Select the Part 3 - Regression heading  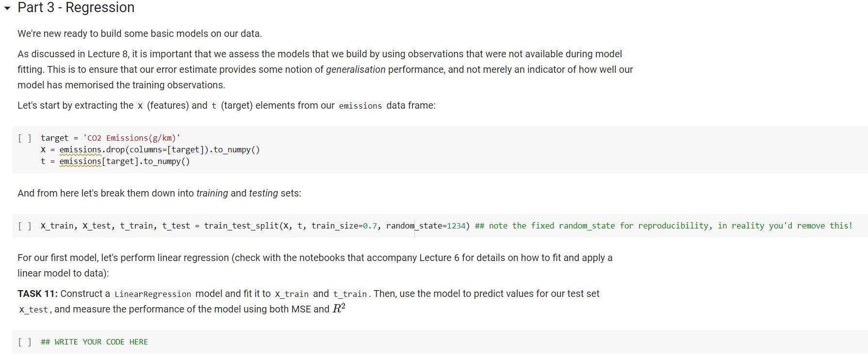click(76, 8)
